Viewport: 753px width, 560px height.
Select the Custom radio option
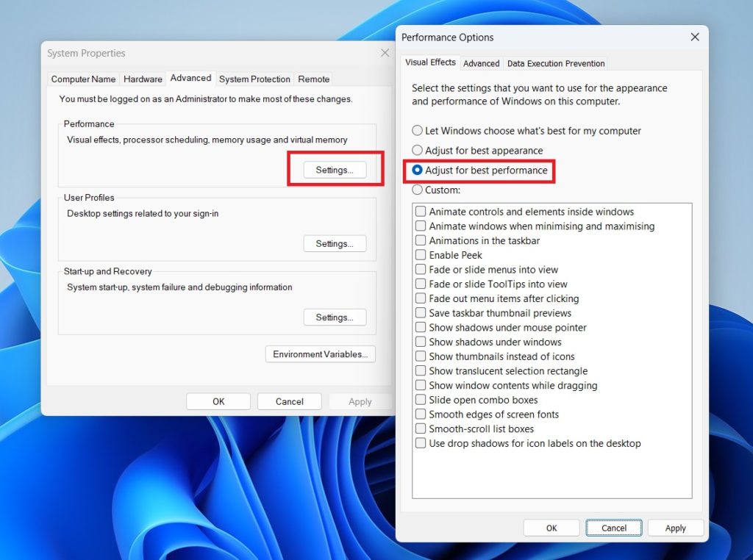click(x=418, y=190)
